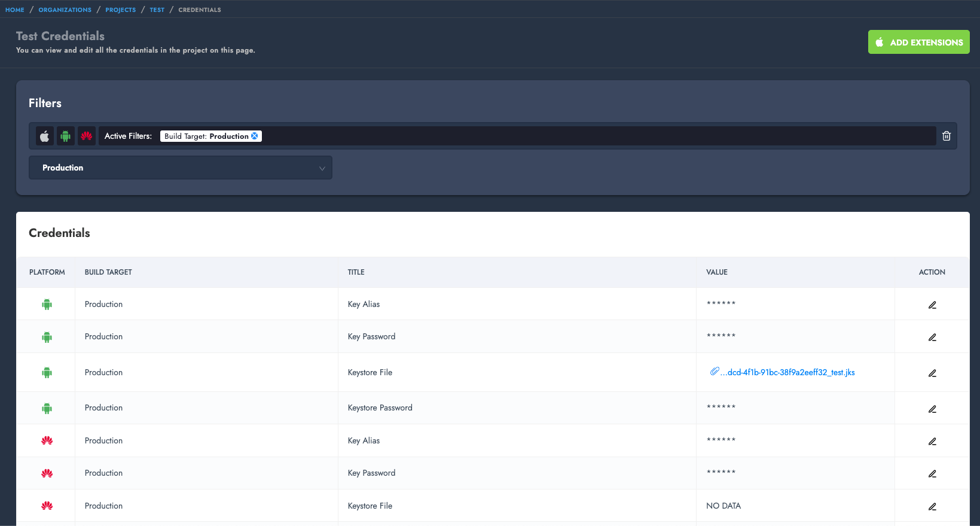This screenshot has width=980, height=526.
Task: Edit the Huawei Keystore File credential
Action: click(932, 506)
